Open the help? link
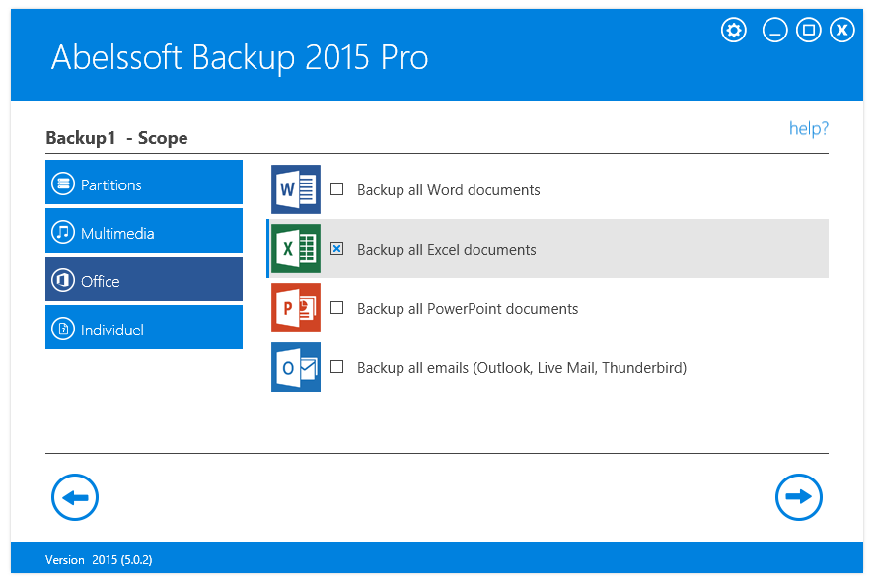Viewport: 875px width, 588px height. point(808,129)
